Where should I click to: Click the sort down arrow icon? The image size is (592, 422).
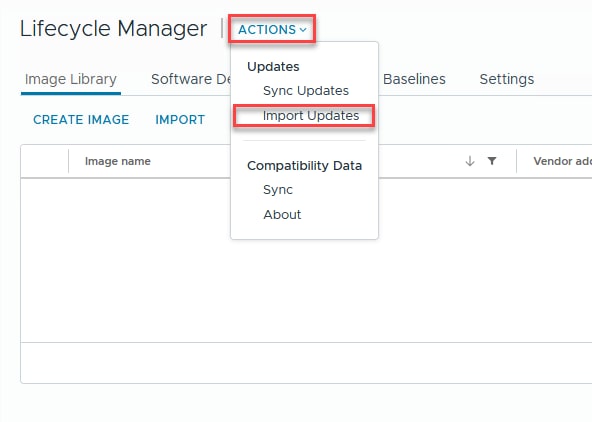(x=470, y=161)
